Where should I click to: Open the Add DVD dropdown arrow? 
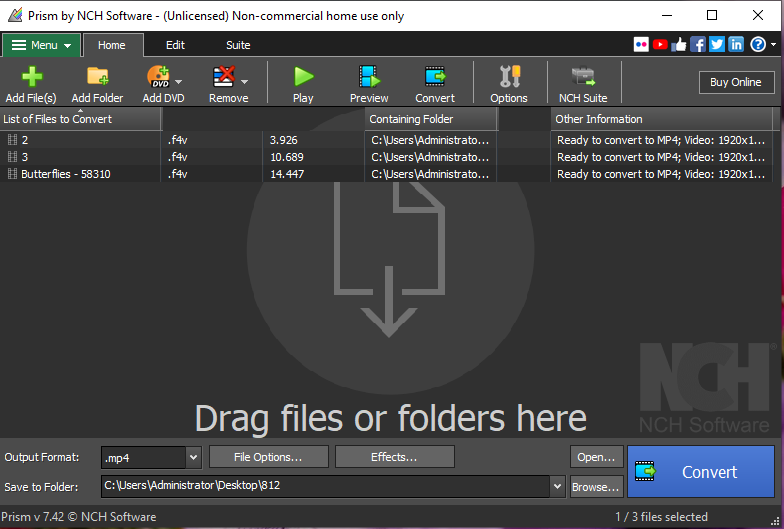179,82
